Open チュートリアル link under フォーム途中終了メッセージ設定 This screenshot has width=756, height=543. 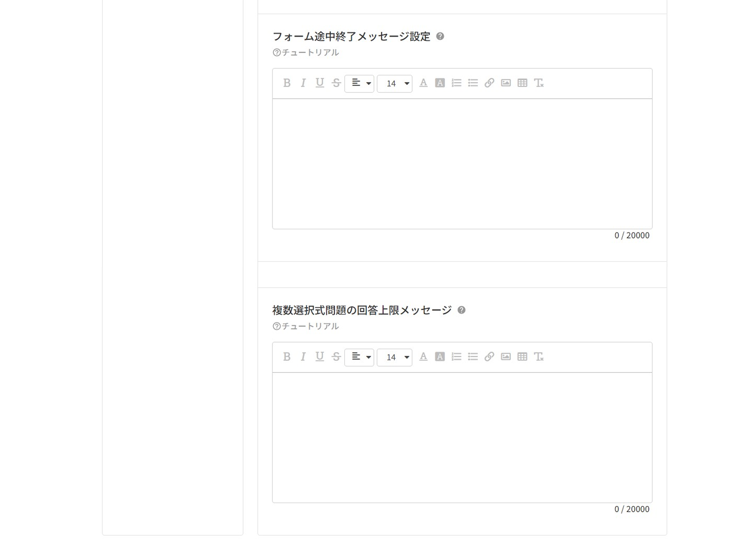tap(306, 52)
